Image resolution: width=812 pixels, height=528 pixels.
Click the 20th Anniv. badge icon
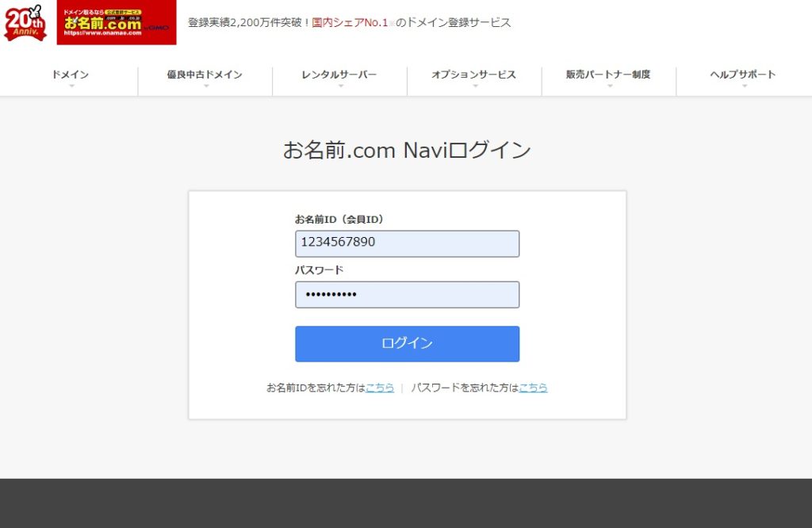[25, 23]
